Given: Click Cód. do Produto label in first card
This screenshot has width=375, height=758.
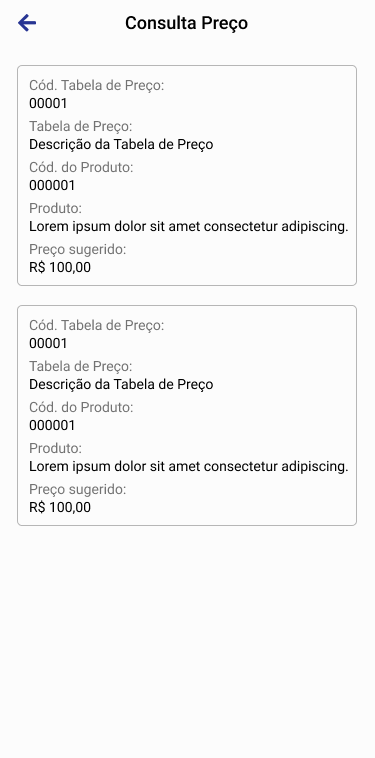Looking at the screenshot, I should pyautogui.click(x=81, y=168).
